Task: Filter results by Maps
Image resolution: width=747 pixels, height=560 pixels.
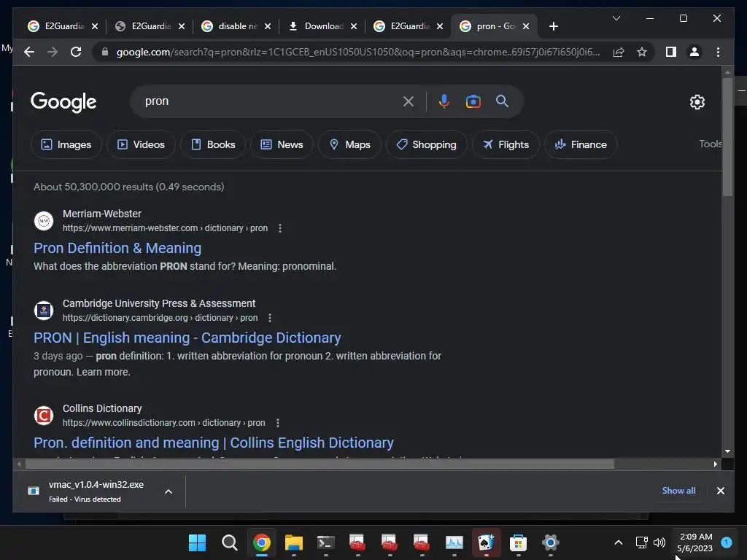Action: [x=349, y=144]
